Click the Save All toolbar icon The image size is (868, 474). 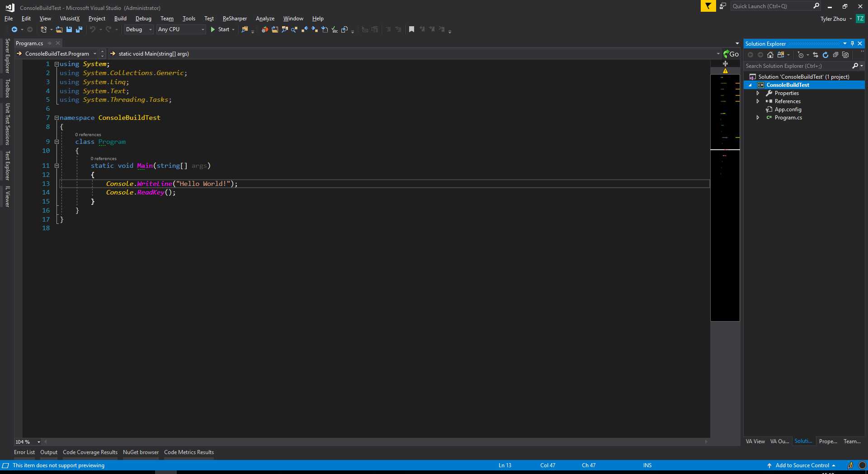79,29
